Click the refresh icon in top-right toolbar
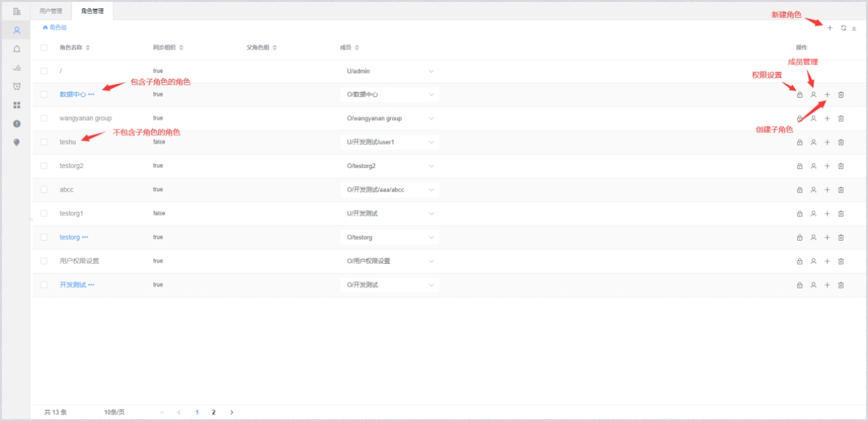Image resolution: width=868 pixels, height=421 pixels. [843, 28]
